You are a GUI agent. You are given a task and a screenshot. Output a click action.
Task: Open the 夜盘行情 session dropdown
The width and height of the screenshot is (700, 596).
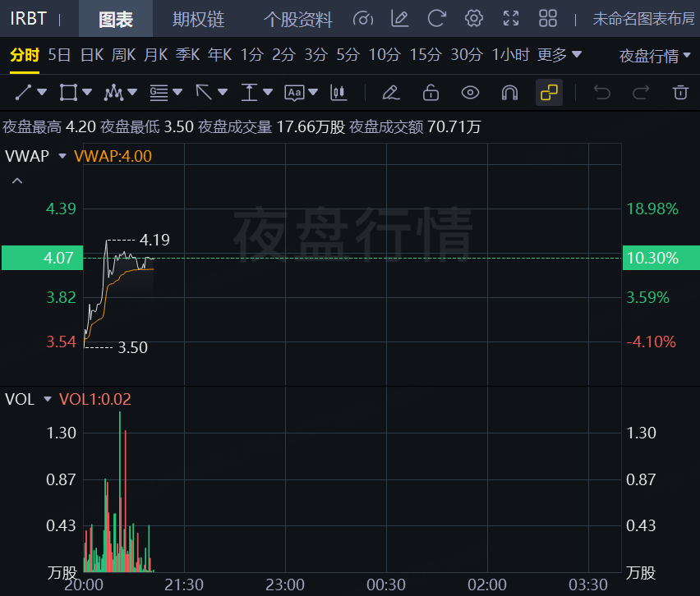[x=654, y=56]
